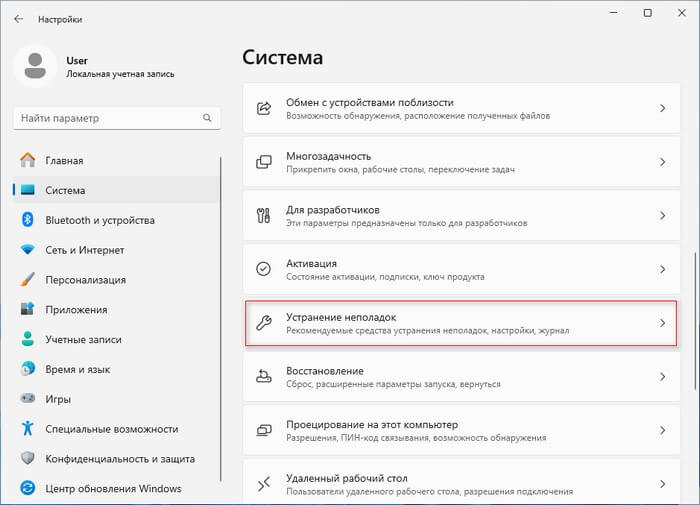700x505 pixels.
Task: Expand Многозадачность using its right chevron
Action: pos(662,162)
